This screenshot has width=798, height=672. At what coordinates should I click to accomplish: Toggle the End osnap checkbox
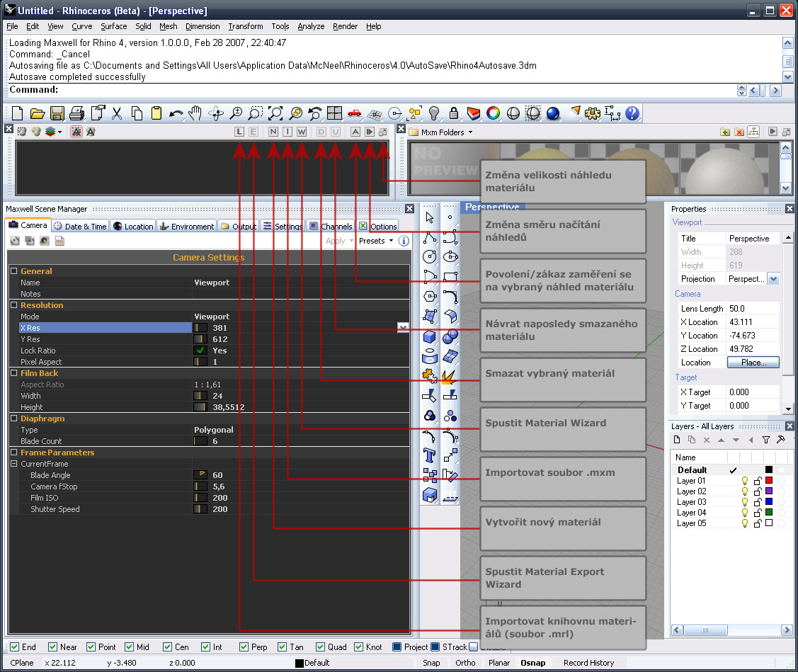(14, 647)
